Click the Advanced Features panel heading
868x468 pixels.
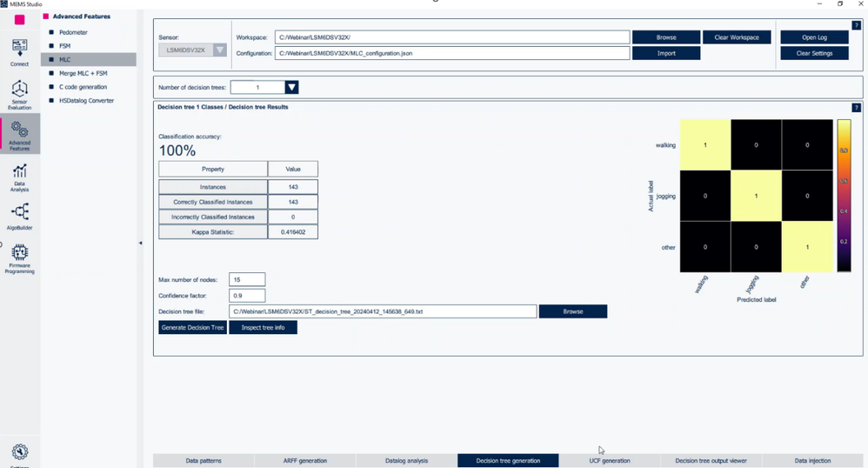(82, 17)
